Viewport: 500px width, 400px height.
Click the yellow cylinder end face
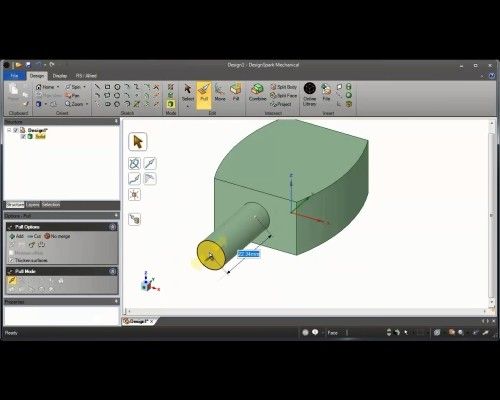(x=210, y=255)
